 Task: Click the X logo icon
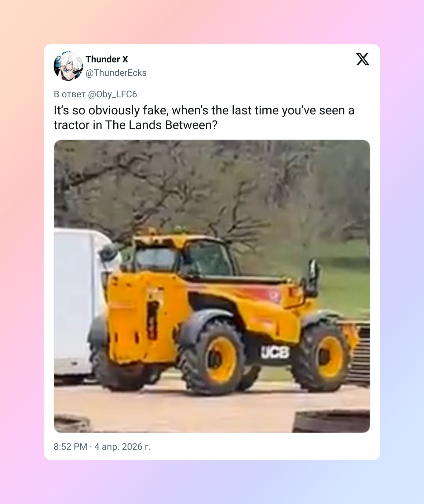363,59
